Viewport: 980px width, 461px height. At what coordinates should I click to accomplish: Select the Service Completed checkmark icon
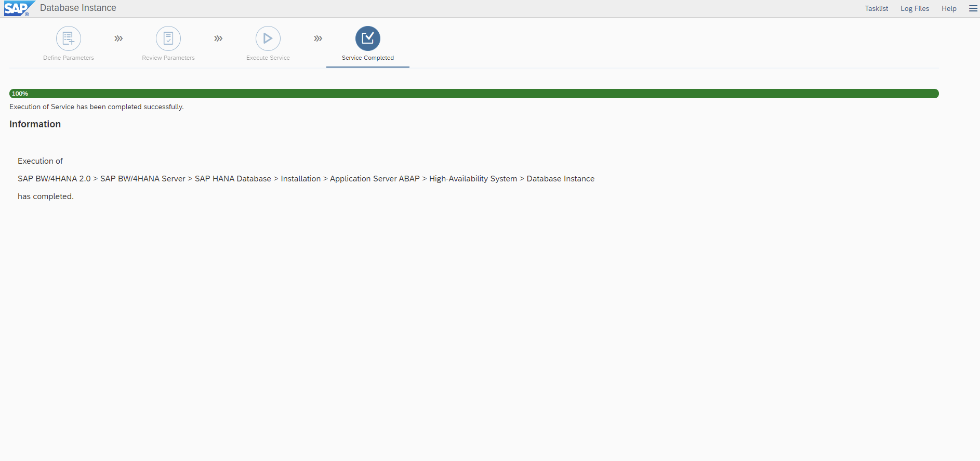(x=368, y=38)
